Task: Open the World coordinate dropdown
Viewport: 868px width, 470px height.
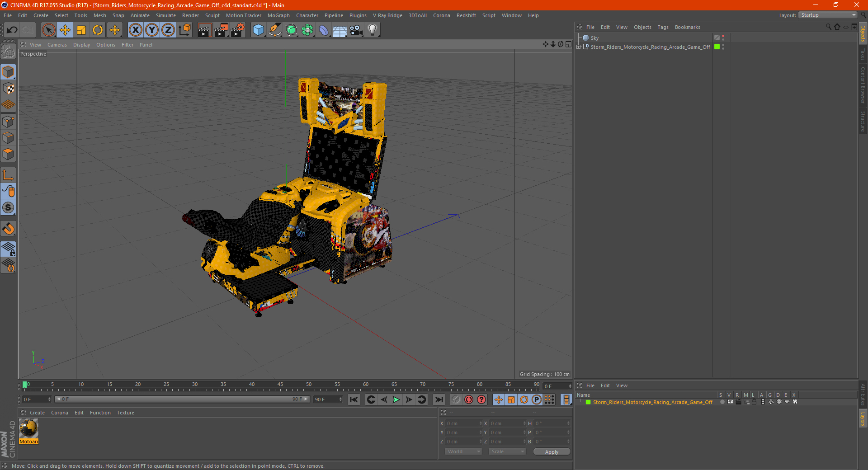Action: (463, 451)
